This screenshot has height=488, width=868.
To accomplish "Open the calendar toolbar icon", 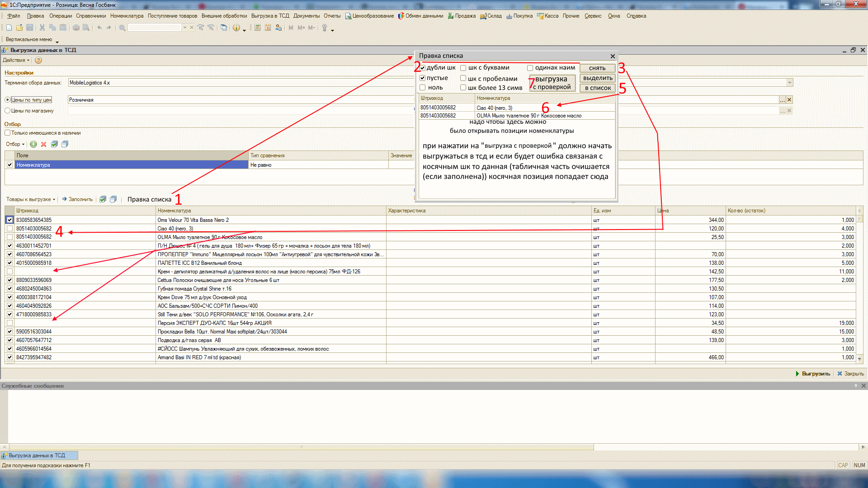I will point(268,28).
